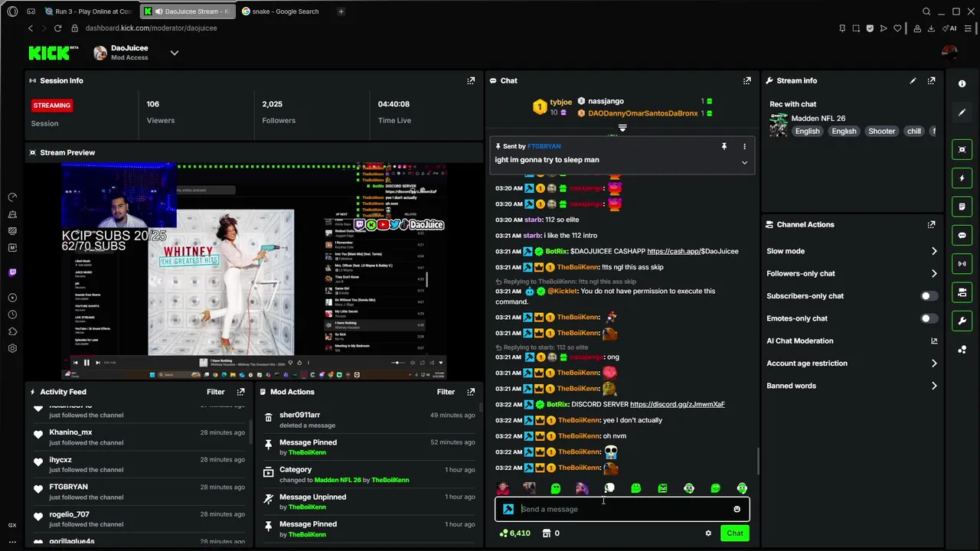Click into Send a message field
This screenshot has height=551, width=980.
622,509
